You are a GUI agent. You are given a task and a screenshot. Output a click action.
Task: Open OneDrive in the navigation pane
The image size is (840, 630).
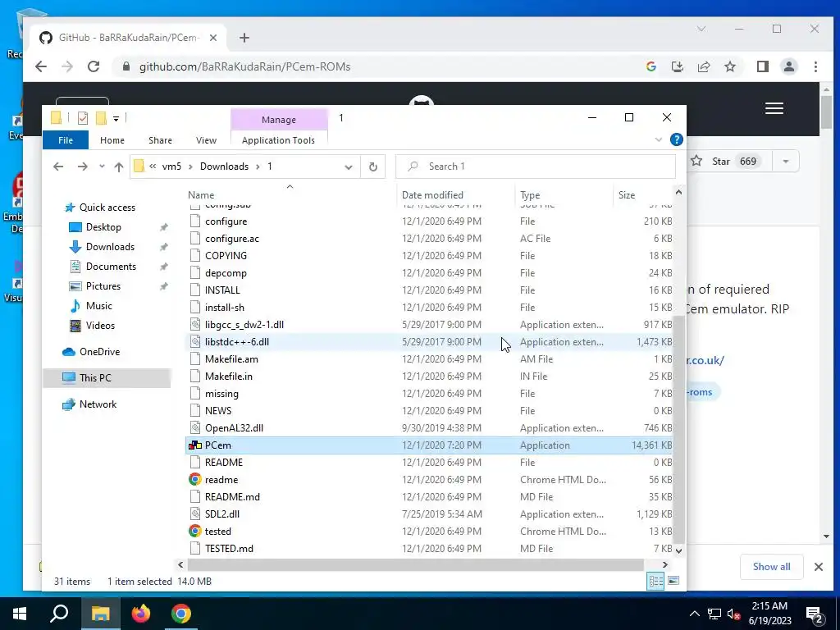[99, 351]
